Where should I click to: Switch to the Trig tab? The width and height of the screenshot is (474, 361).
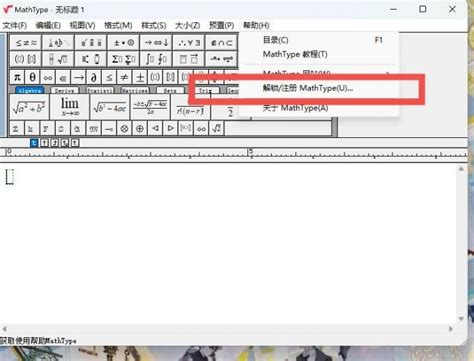[205, 90]
